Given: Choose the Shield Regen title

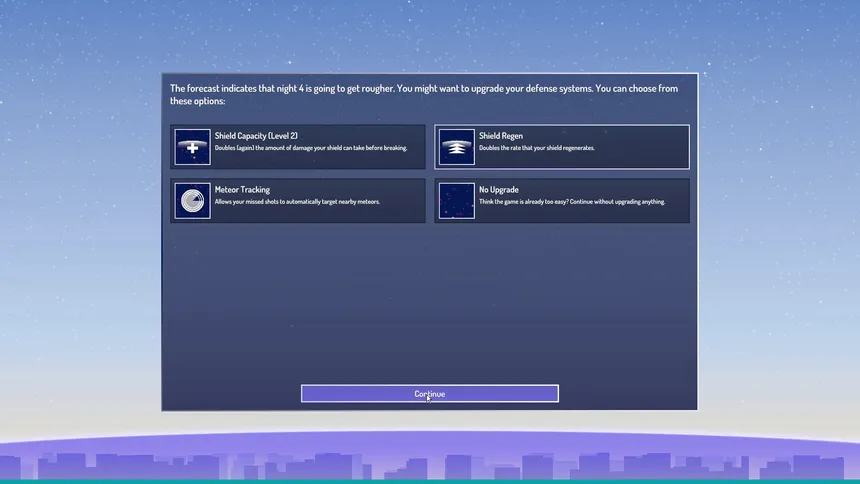Looking at the screenshot, I should point(501,136).
